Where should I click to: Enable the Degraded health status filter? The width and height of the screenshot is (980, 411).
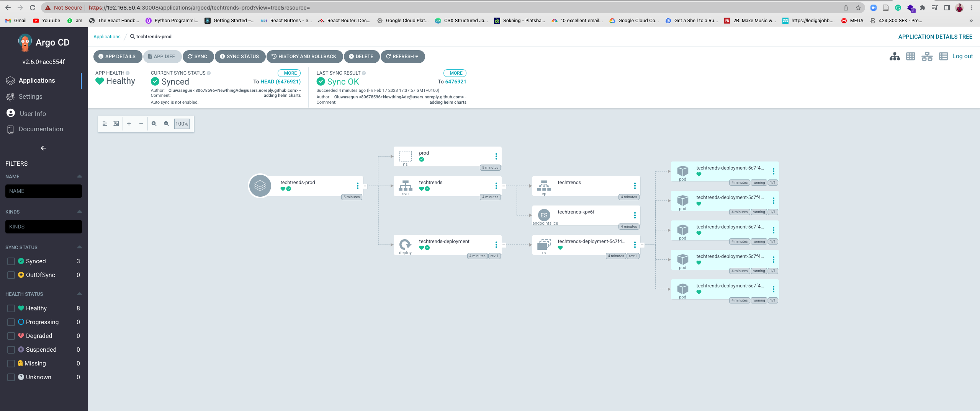coord(10,336)
